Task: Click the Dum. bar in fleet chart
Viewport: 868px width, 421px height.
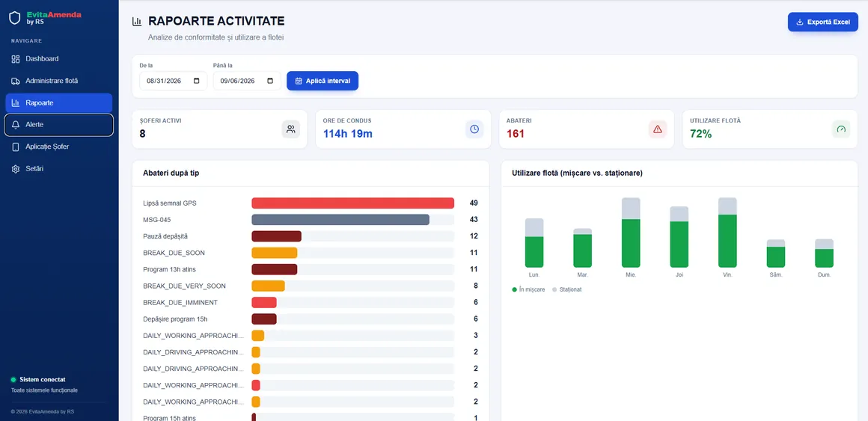Action: tap(825, 253)
